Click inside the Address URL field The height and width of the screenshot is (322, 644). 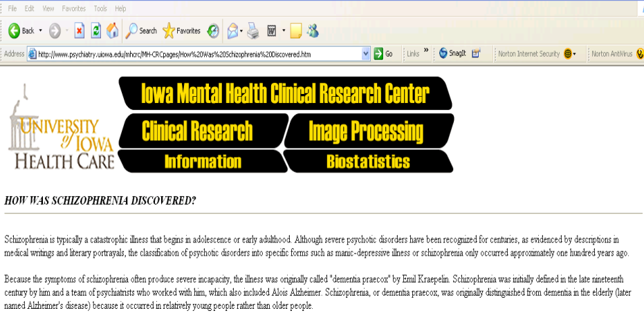(199, 54)
